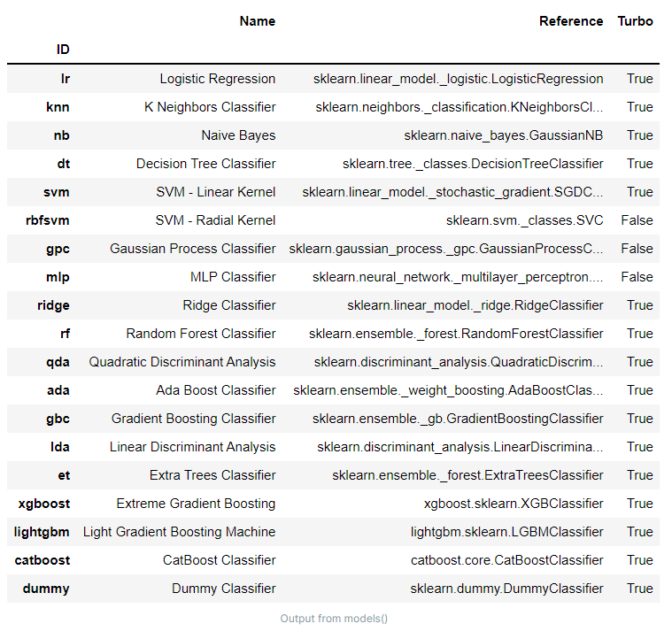Select the dummy row ID
The width and height of the screenshot is (672, 639).
(46, 588)
